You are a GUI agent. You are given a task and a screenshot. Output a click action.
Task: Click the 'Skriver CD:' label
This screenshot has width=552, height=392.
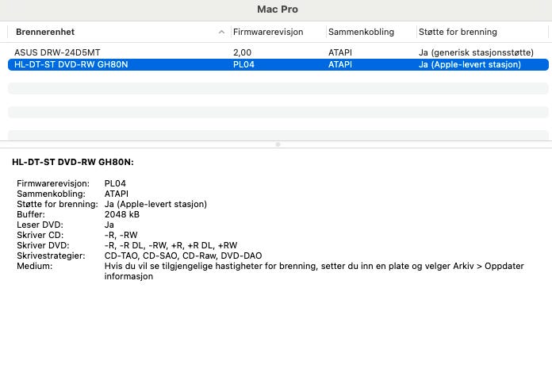(40, 235)
